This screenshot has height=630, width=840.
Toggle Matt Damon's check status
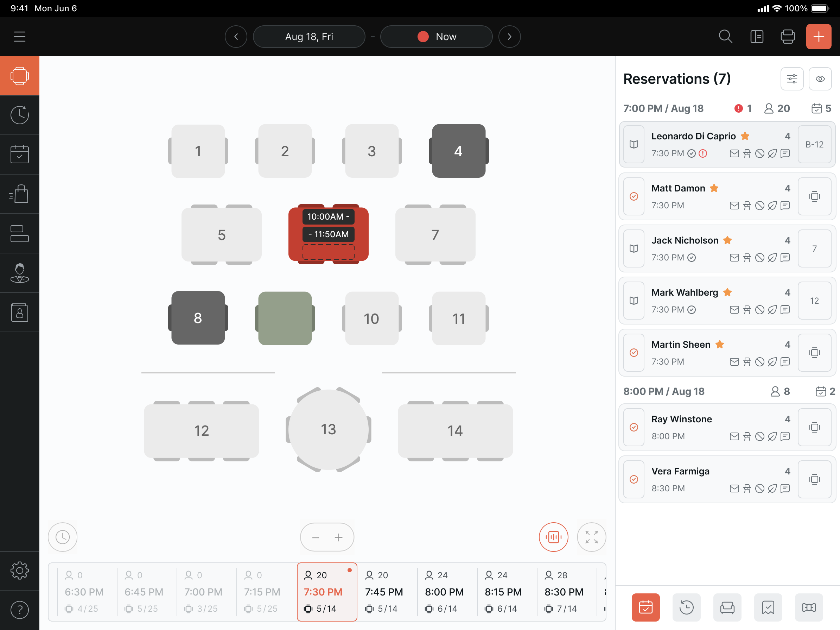[x=634, y=196]
